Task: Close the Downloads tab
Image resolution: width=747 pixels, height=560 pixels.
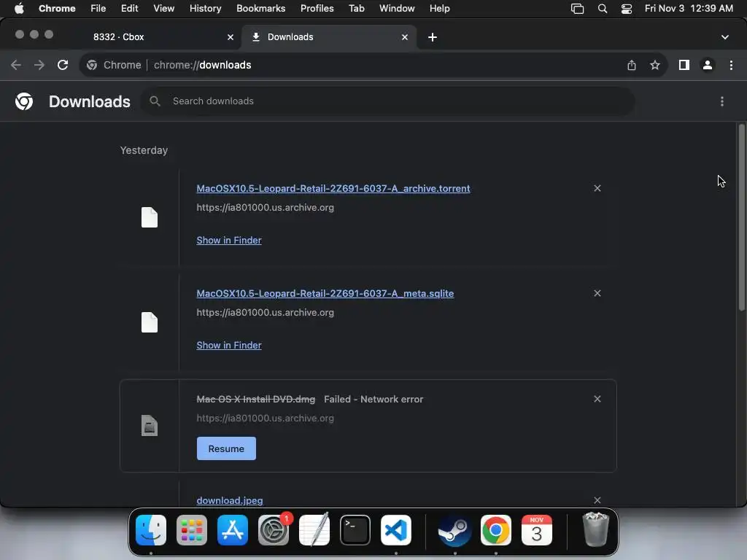Action: point(405,37)
